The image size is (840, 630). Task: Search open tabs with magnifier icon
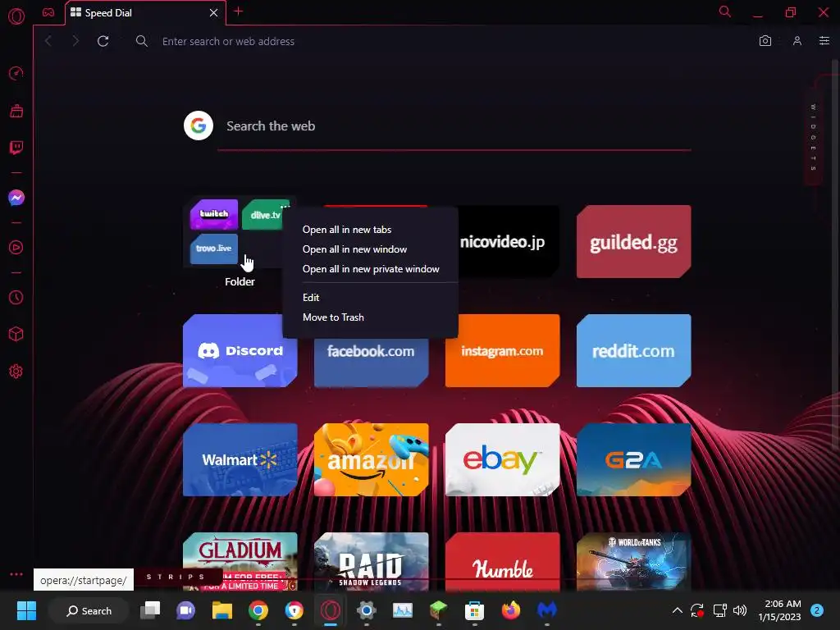tap(725, 11)
